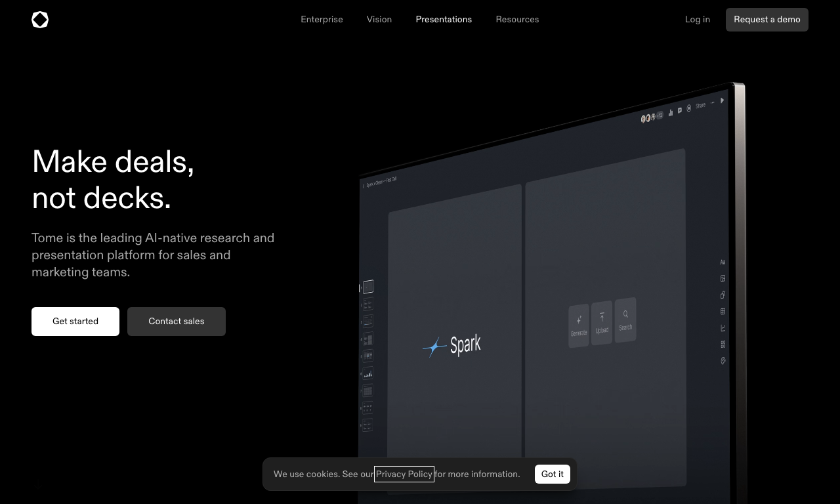Image resolution: width=840 pixels, height=504 pixels.
Task: Open the analytics bar chart icon
Action: (671, 113)
